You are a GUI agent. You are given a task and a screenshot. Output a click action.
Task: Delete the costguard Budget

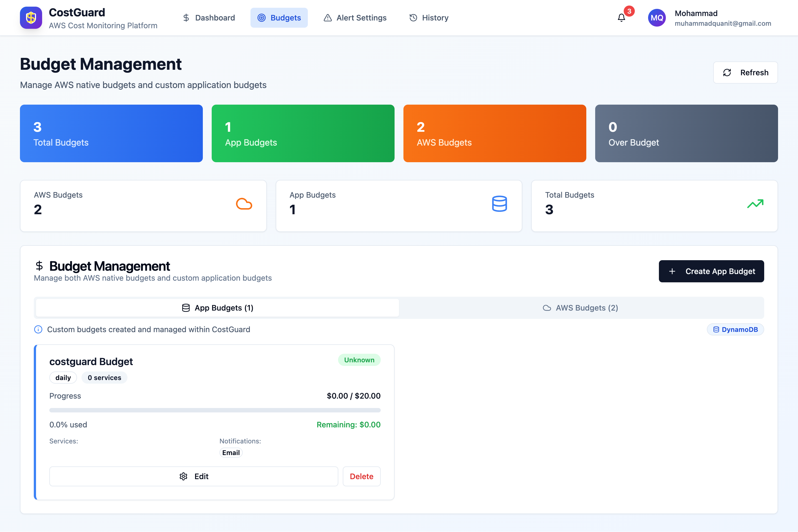point(361,476)
